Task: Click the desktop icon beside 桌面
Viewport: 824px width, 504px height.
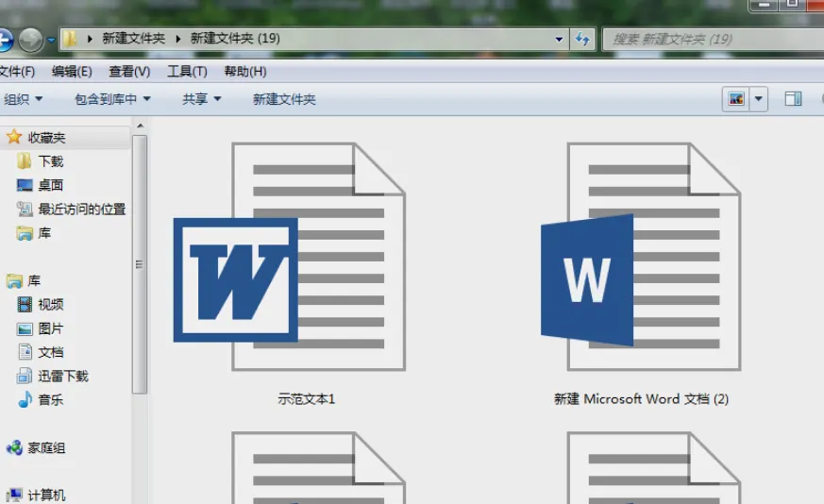Action: pyautogui.click(x=25, y=185)
